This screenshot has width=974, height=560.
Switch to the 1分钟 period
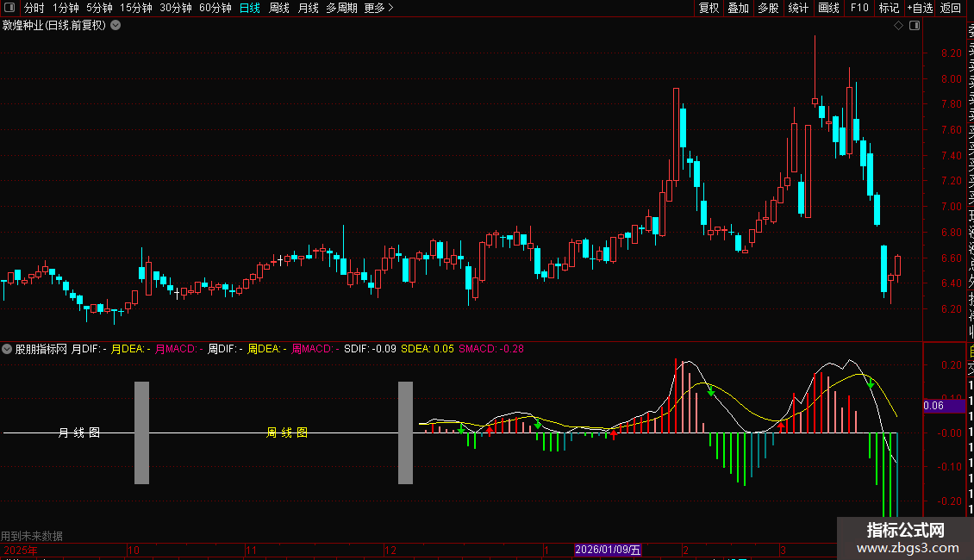point(66,8)
